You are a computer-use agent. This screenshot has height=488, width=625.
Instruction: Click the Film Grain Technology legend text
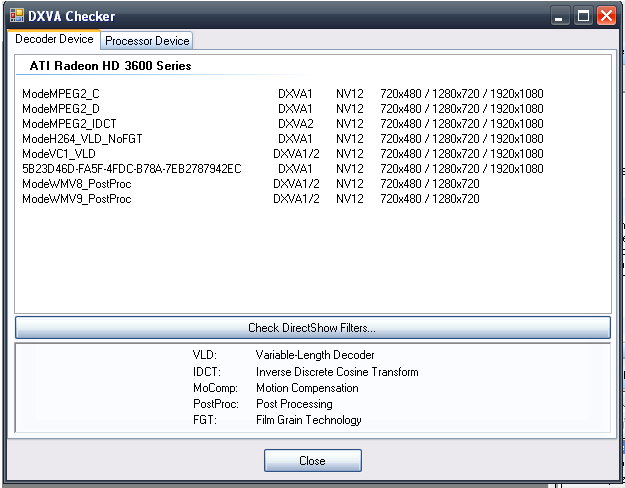[x=309, y=420]
